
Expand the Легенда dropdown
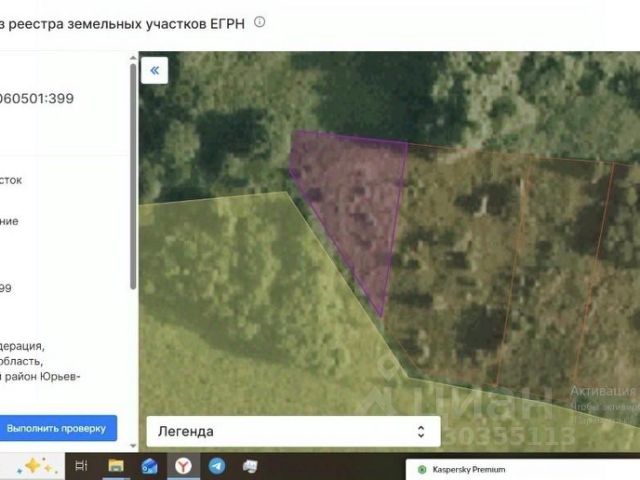pyautogui.click(x=293, y=431)
